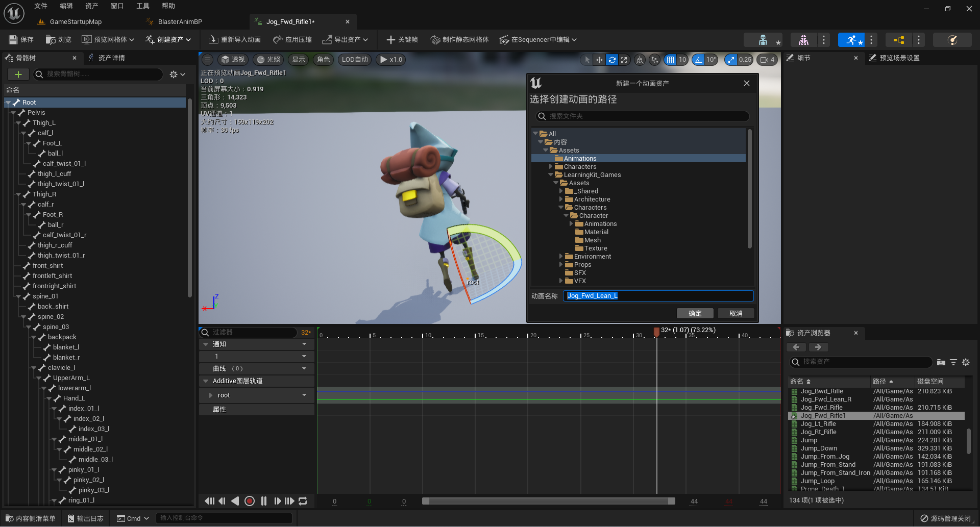980x527 pixels.
Task: Select the rotate transform tool in viewport
Action: click(x=611, y=60)
